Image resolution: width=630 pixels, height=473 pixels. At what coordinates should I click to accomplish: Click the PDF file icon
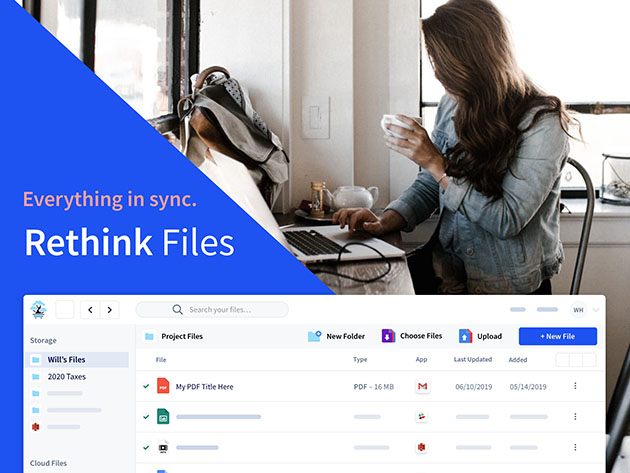pos(163,386)
